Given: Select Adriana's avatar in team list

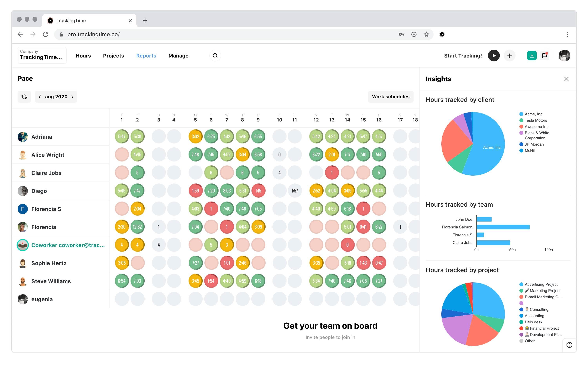Looking at the screenshot, I should 23,137.
